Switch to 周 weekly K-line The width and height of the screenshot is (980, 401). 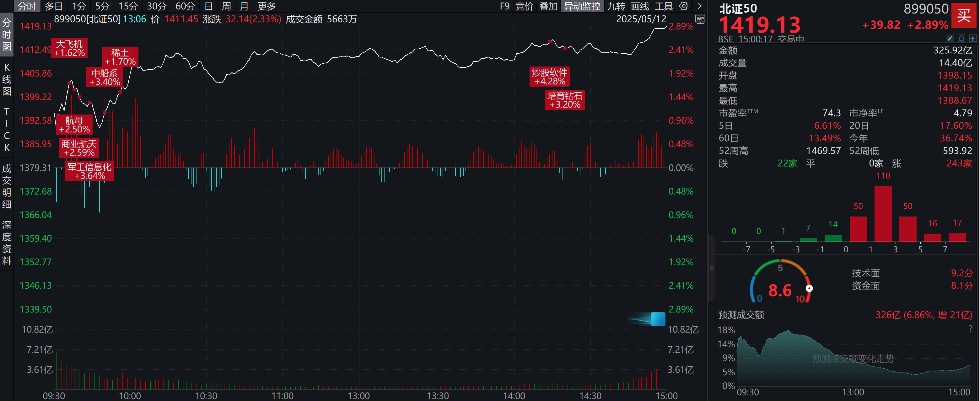click(226, 6)
